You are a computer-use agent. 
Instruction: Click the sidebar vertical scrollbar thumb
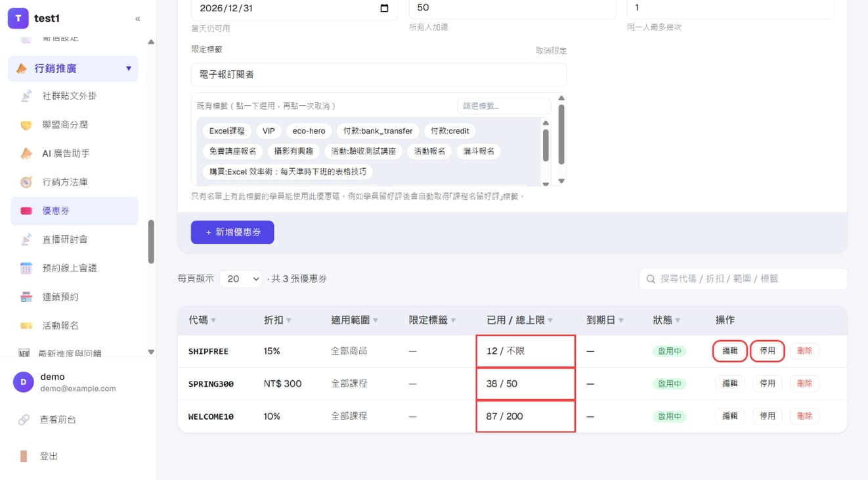(x=151, y=242)
